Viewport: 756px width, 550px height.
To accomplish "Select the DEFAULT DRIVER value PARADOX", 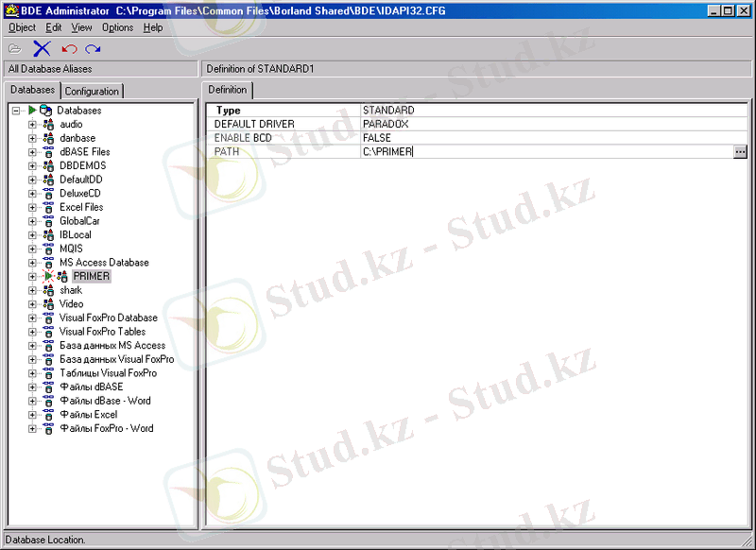I will (386, 124).
